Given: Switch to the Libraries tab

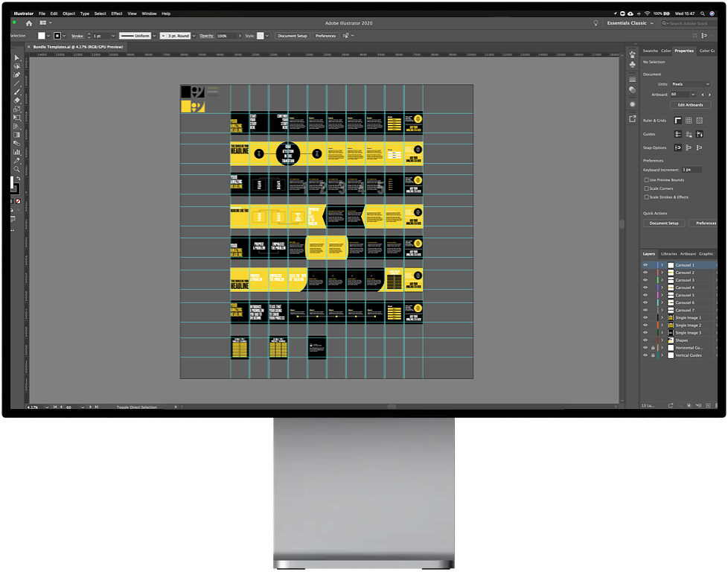Looking at the screenshot, I should pos(669,254).
